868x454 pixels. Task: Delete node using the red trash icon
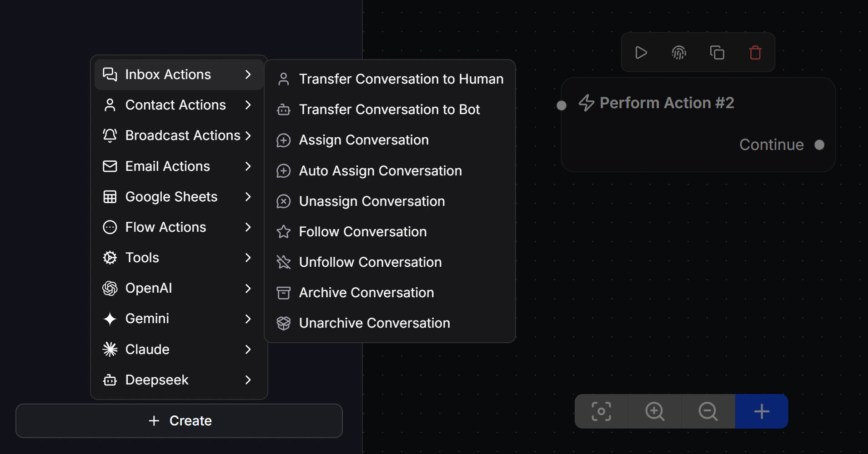[755, 53]
